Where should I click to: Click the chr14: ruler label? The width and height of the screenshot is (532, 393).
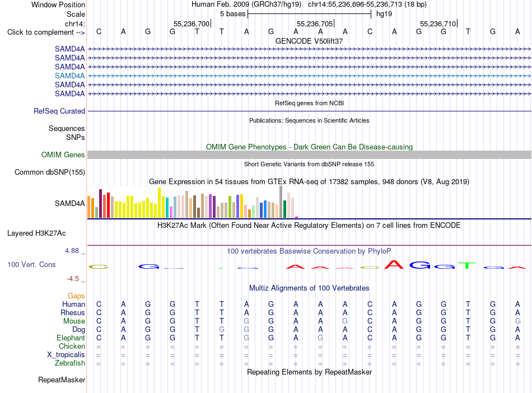click(x=75, y=24)
